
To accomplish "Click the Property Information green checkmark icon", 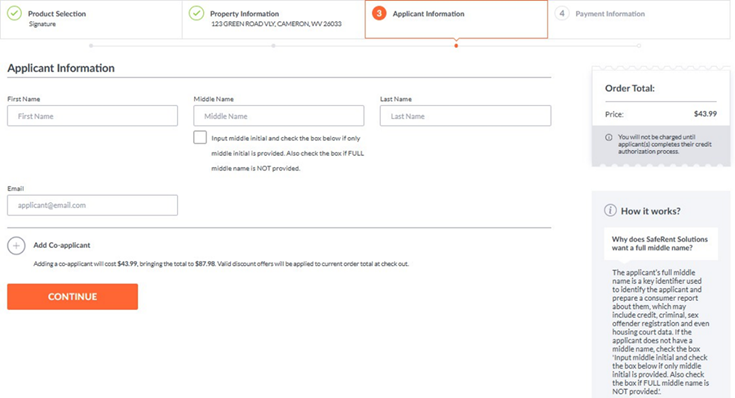I will pos(196,14).
